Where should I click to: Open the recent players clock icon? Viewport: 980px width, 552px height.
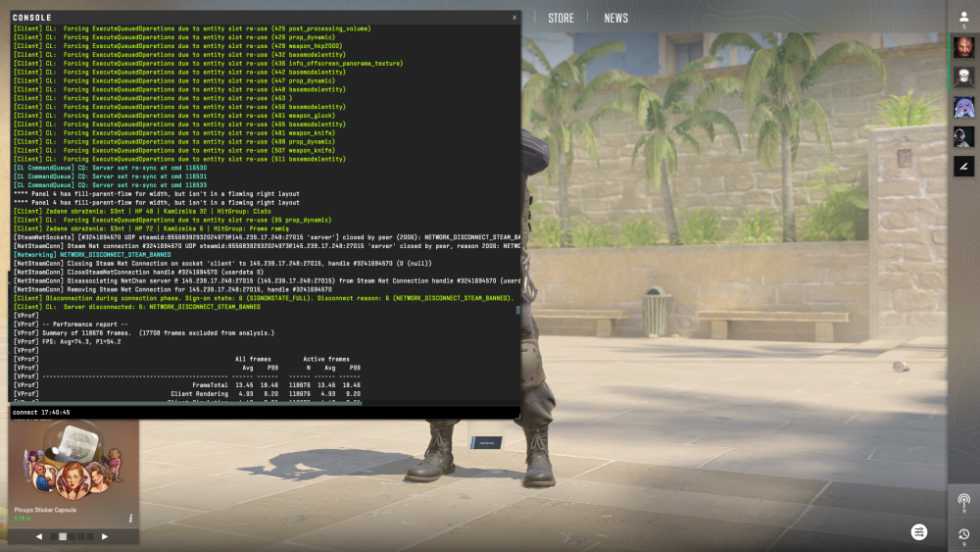(963, 534)
